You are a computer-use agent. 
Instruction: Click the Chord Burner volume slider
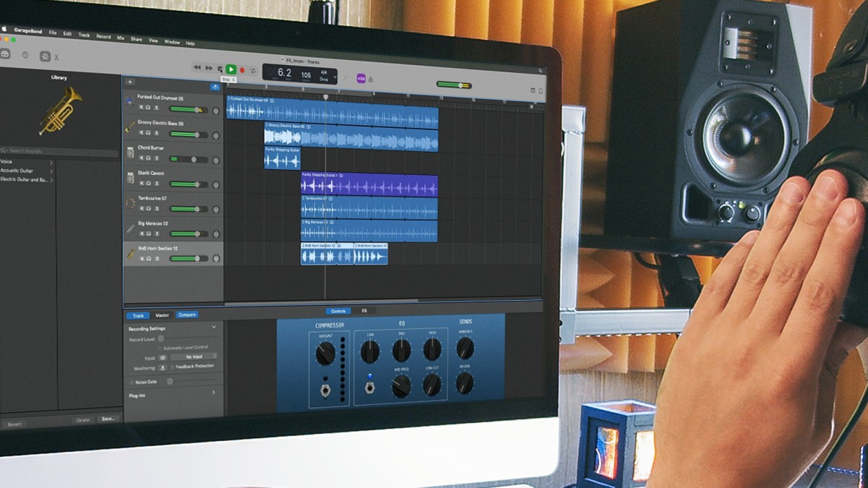(x=188, y=159)
